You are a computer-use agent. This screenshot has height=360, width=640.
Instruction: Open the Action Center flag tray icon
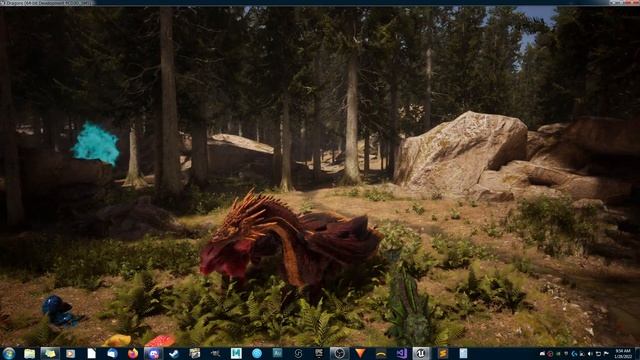[x=606, y=354]
